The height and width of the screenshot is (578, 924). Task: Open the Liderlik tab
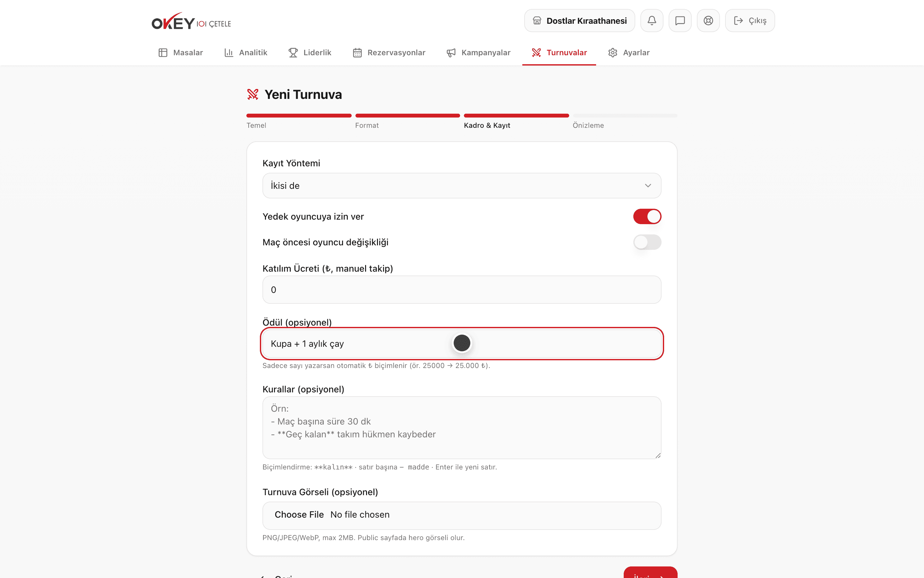point(310,53)
